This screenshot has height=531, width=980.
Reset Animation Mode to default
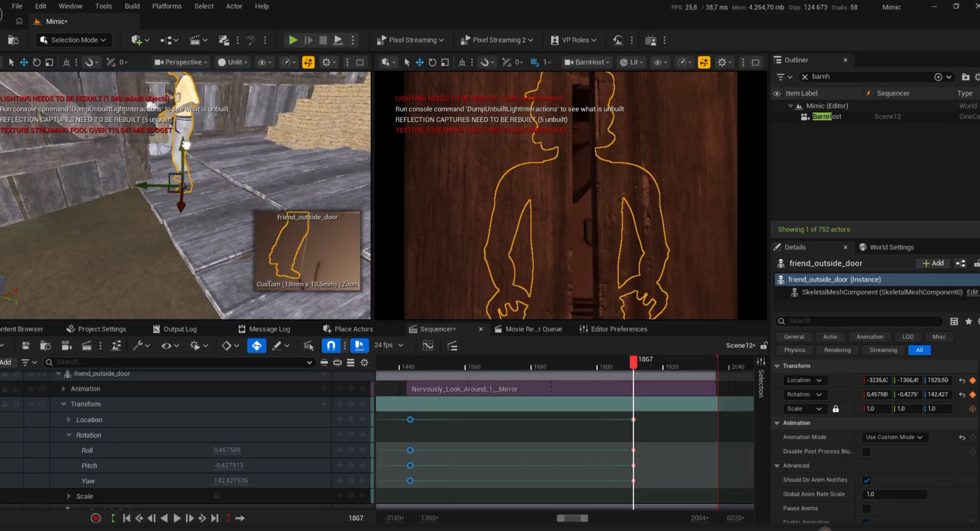tap(962, 437)
